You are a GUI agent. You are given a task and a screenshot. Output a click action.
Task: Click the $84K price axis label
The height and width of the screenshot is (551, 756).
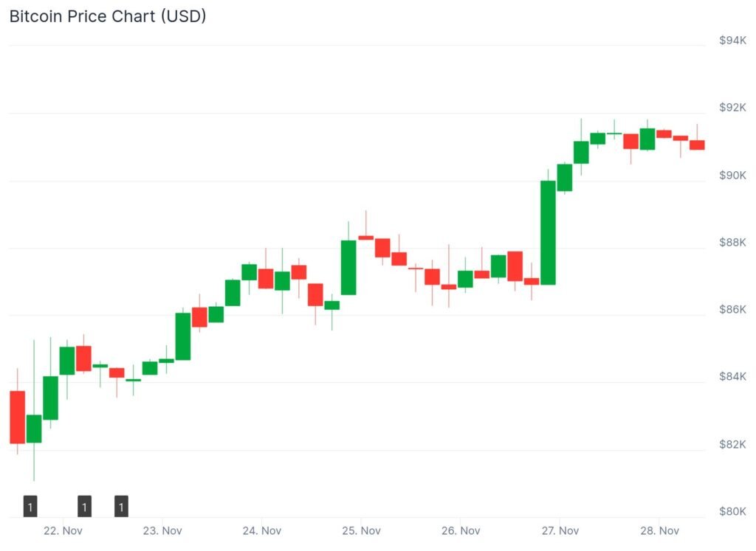tap(732, 376)
